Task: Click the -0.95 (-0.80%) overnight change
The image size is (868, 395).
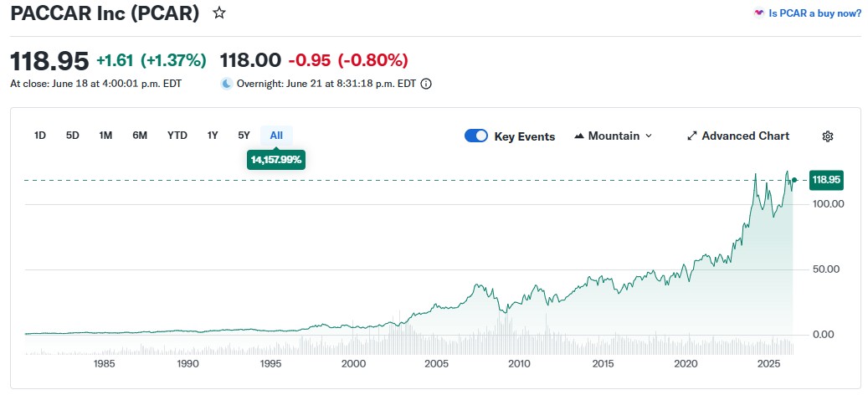Action: (x=349, y=59)
